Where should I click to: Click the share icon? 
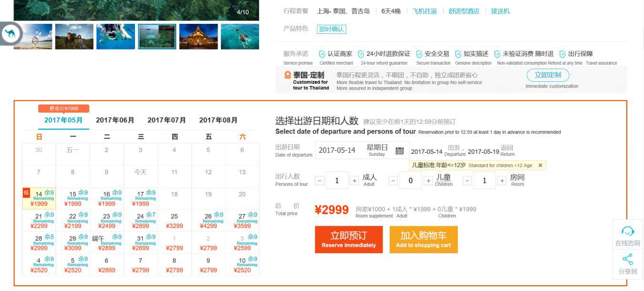pos(628,260)
